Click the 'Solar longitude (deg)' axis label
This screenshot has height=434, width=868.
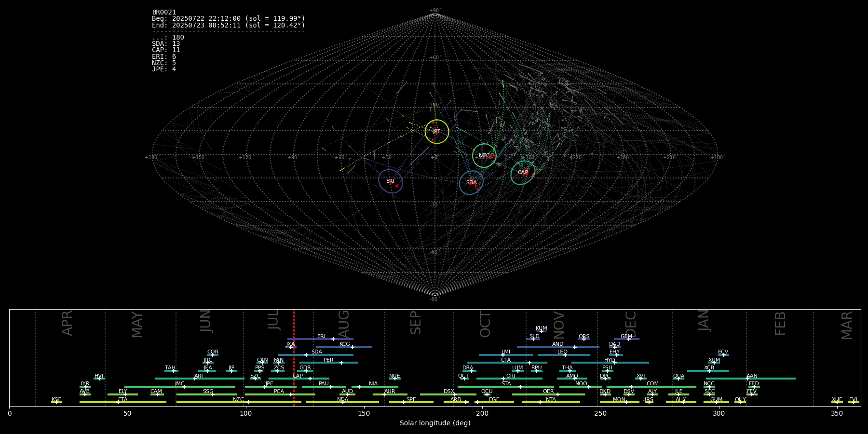pyautogui.click(x=435, y=423)
